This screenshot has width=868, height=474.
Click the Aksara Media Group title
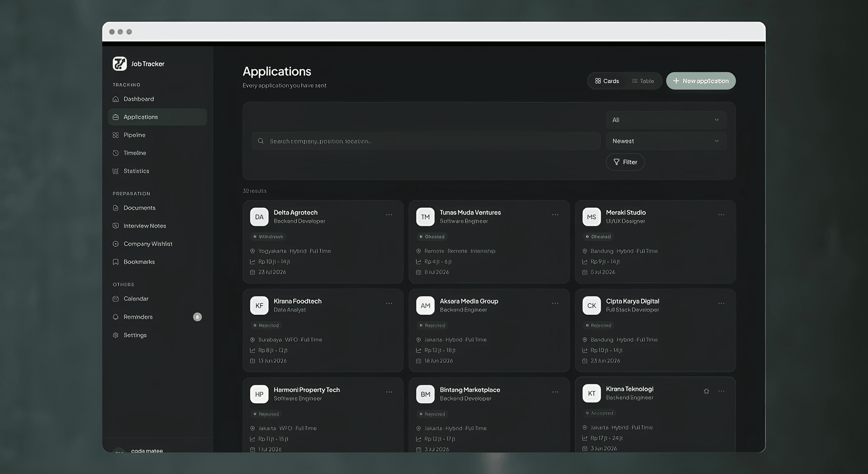469,302
